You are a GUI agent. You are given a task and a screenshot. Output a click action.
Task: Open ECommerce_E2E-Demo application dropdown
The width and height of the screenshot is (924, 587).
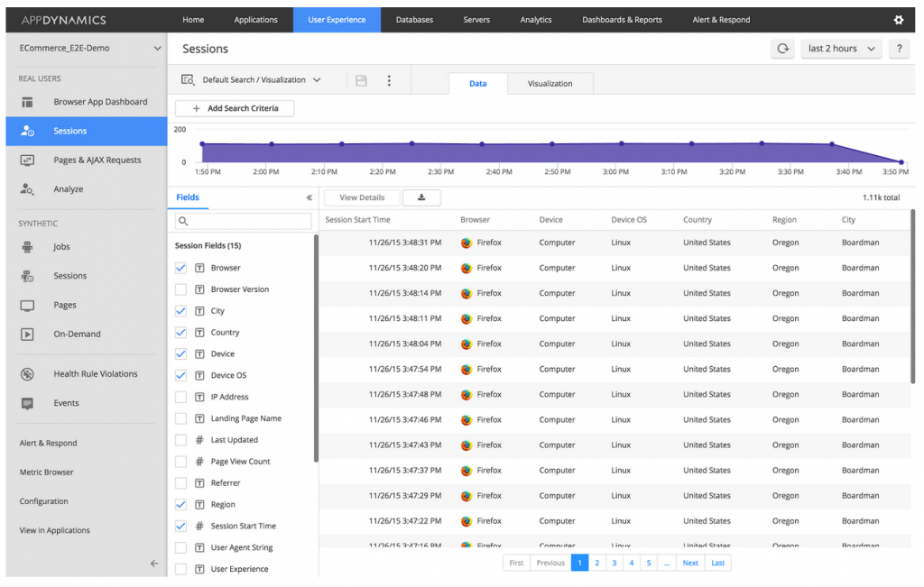[x=89, y=49]
